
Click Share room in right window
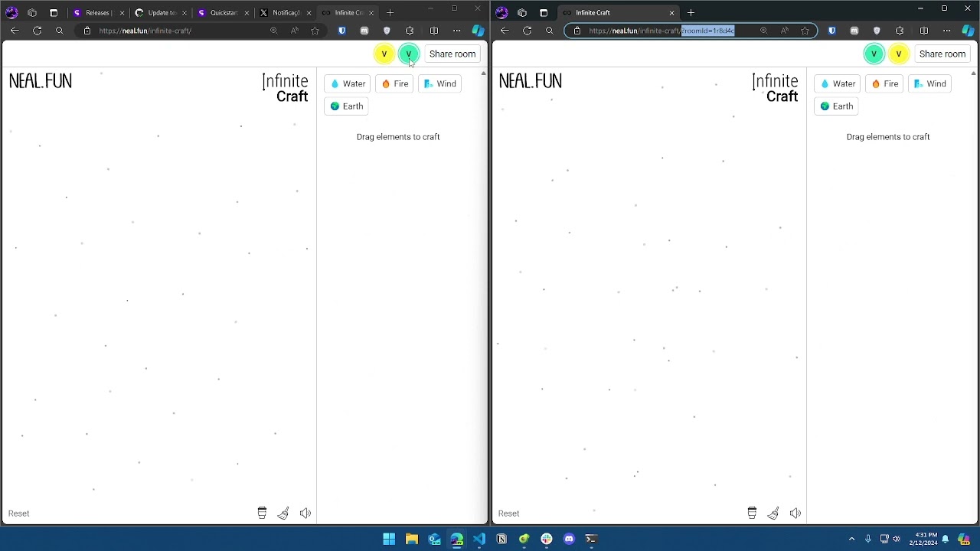(x=942, y=54)
